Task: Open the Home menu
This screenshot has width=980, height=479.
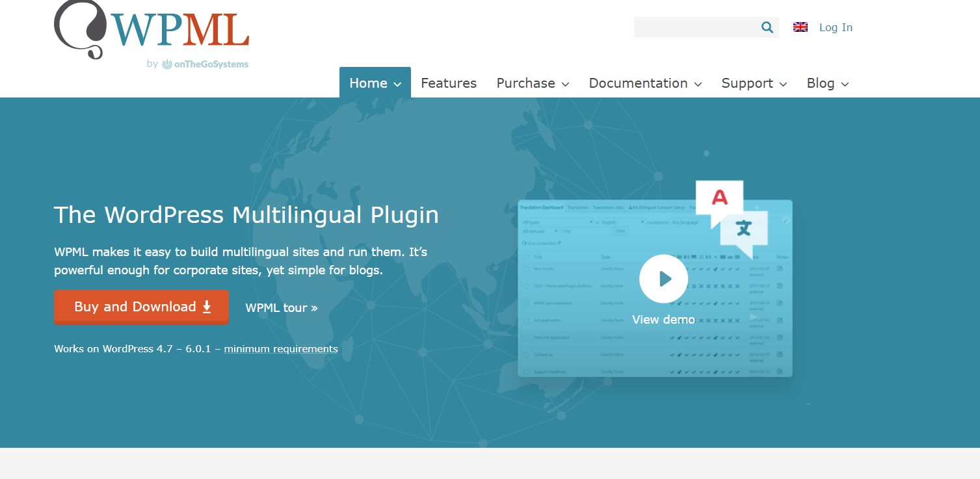Action: coord(375,83)
